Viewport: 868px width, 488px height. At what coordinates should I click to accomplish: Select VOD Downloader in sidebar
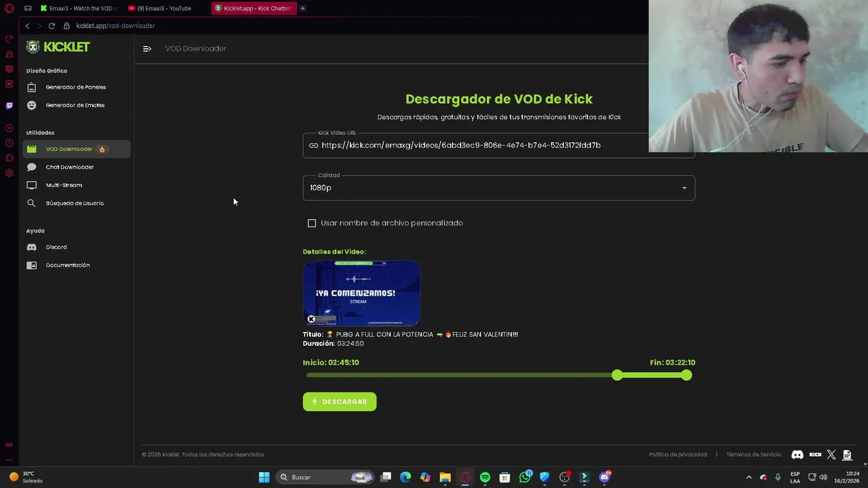click(75, 149)
